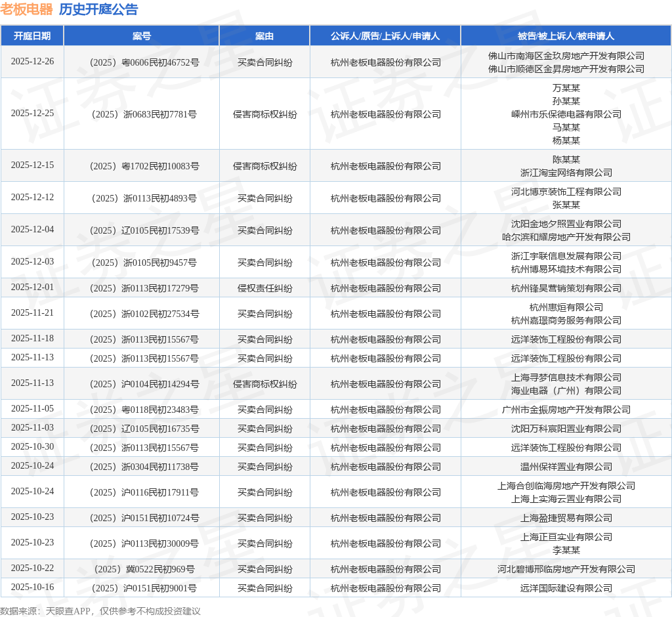Select the 被告/被上诉人/被申请人 column header
The height and width of the screenshot is (617, 672).
click(566, 36)
